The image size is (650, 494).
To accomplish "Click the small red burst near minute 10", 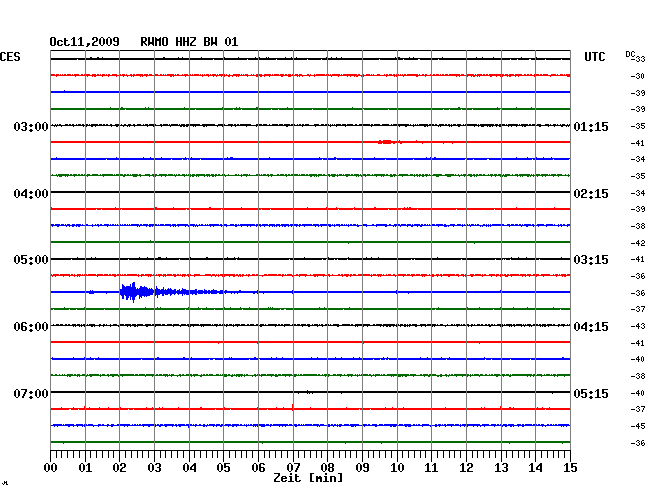I will [387, 142].
